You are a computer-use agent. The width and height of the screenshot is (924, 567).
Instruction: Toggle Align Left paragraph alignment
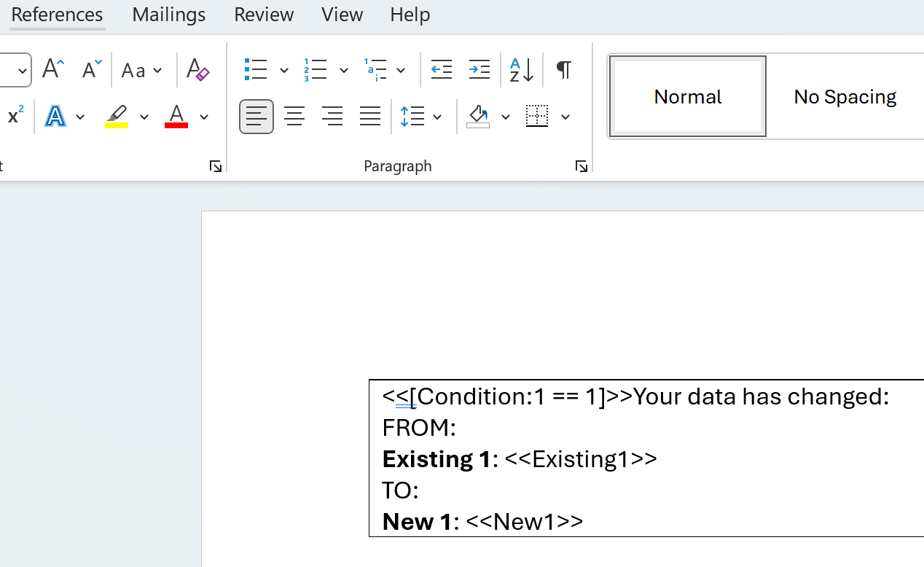pos(257,117)
